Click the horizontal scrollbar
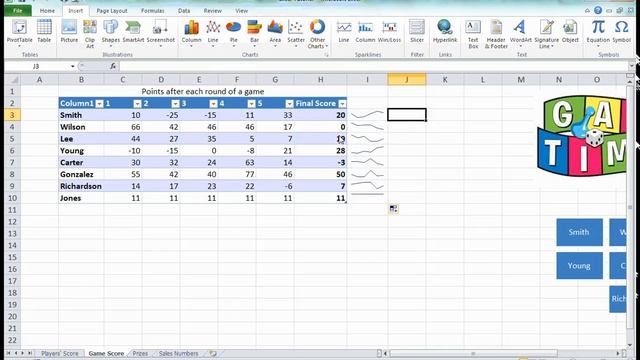 [473, 353]
